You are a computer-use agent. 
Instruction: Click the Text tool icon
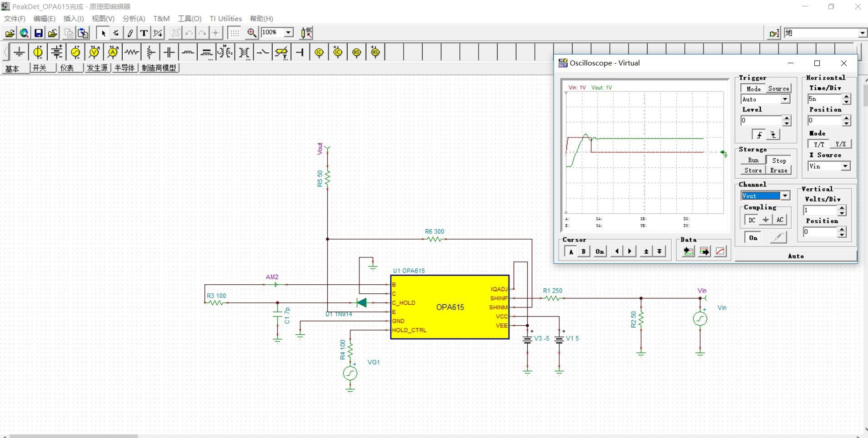(x=144, y=33)
